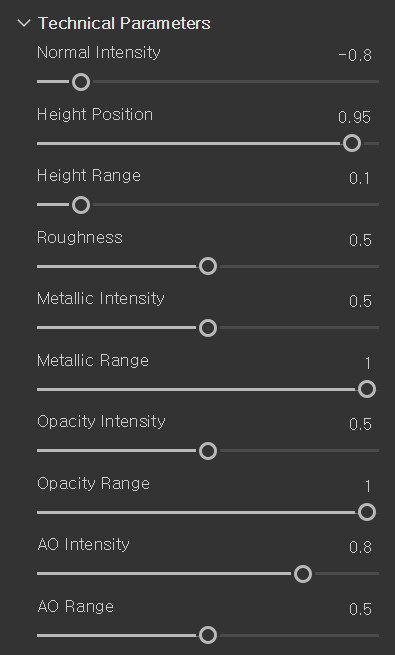Select the Roughness value field 0.5
The height and width of the screenshot is (655, 395).
point(360,240)
